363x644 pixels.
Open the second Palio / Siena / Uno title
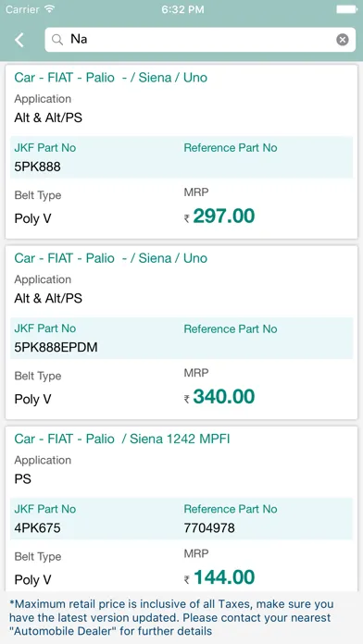(x=110, y=258)
